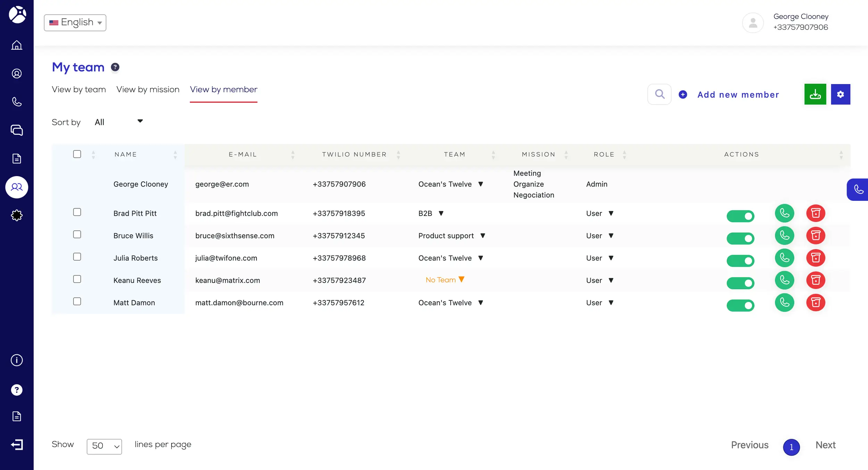The width and height of the screenshot is (868, 470).
Task: Click Add new member link
Action: tap(738, 94)
